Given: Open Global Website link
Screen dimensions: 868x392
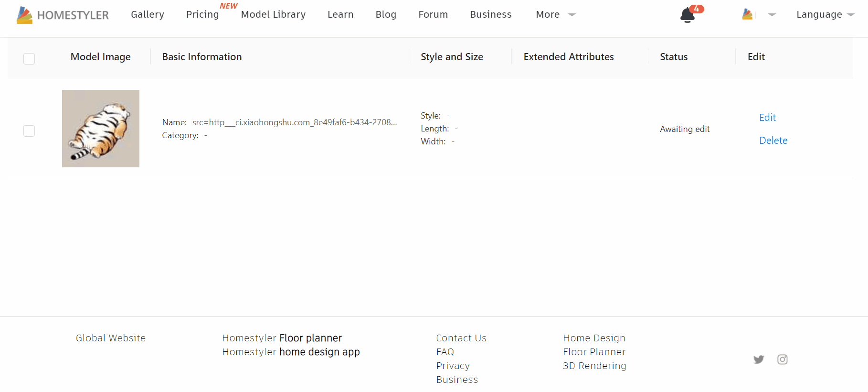Looking at the screenshot, I should [111, 338].
